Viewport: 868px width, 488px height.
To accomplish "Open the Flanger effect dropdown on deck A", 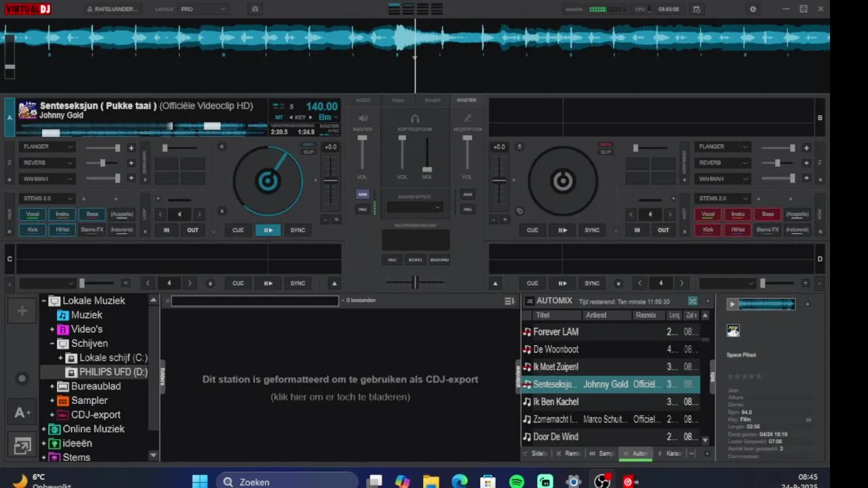I will (x=47, y=147).
